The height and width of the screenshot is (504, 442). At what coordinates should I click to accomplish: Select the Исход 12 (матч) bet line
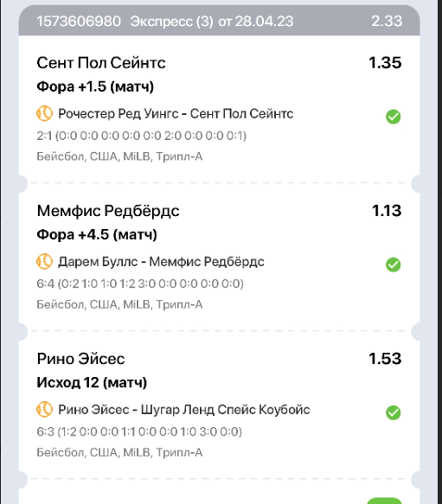click(92, 383)
